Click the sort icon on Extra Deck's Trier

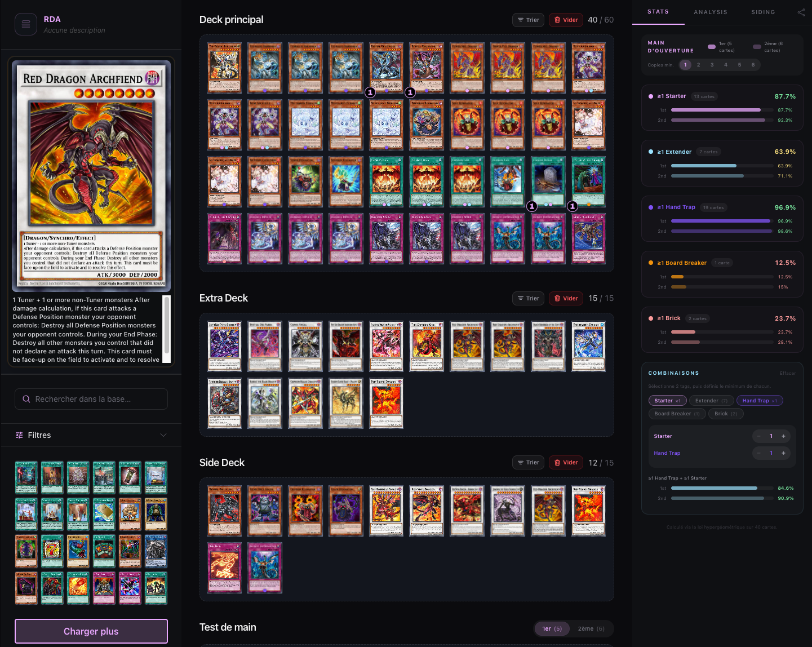pyautogui.click(x=521, y=298)
